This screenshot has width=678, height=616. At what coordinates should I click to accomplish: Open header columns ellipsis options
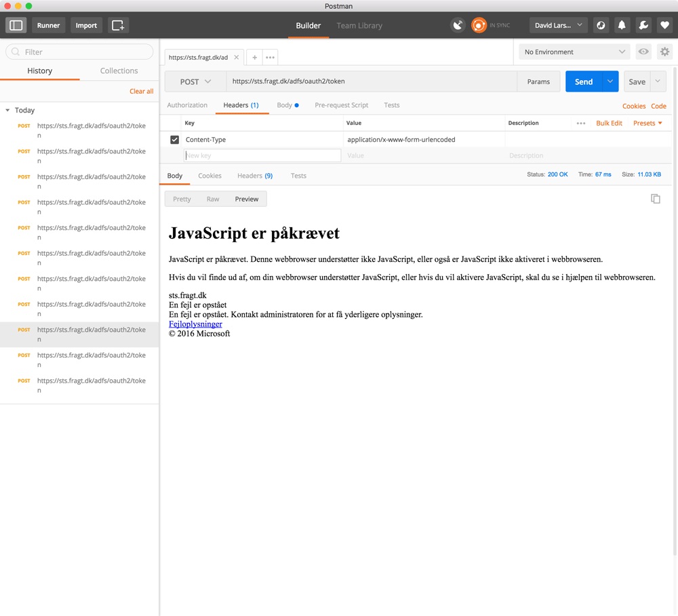point(581,123)
